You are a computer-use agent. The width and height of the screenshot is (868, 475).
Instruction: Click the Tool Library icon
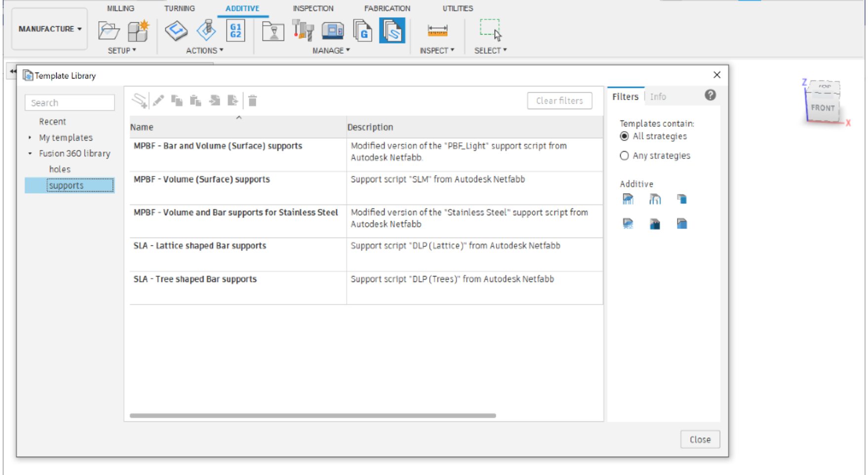(x=303, y=31)
